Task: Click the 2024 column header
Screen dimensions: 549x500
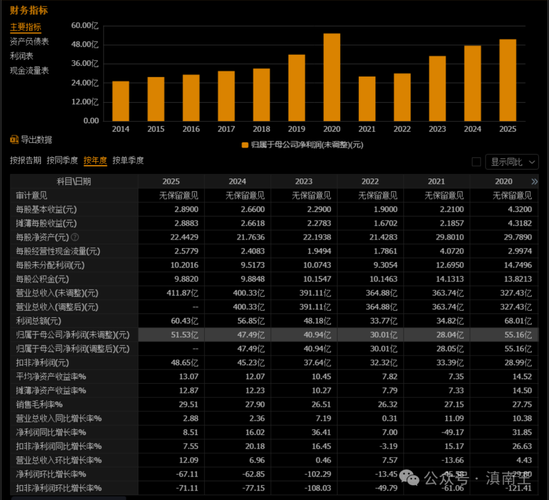Action: tap(237, 181)
